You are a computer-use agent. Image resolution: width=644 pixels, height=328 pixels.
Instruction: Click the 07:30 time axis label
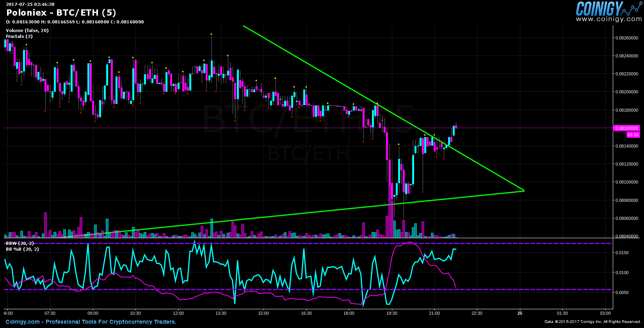(x=50, y=313)
